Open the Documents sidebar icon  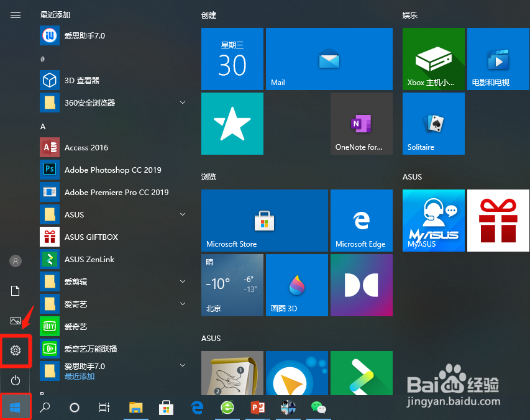[16, 291]
